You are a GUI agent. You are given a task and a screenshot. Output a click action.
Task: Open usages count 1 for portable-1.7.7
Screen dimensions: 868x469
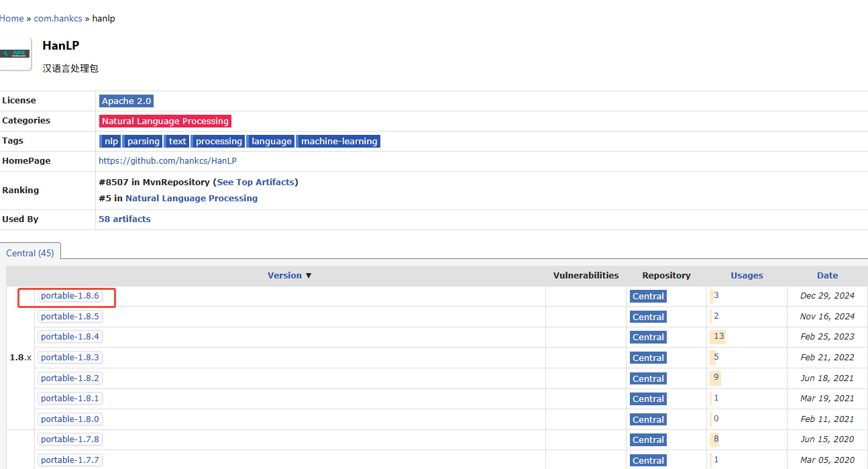pos(716,460)
